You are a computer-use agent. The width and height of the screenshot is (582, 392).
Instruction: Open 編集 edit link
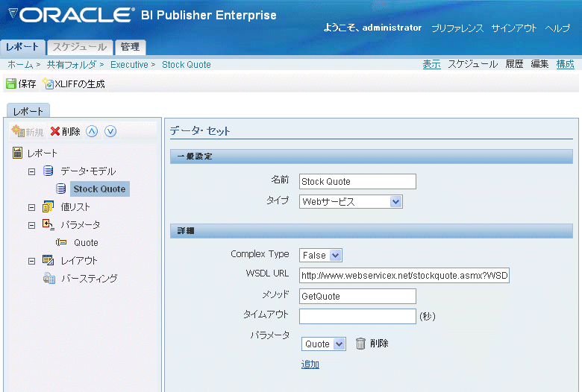point(539,64)
